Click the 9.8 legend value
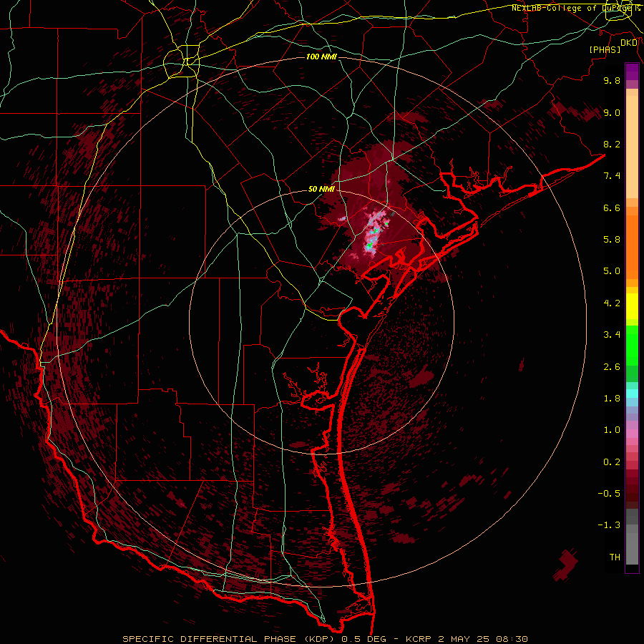The height and width of the screenshot is (644, 644). [x=612, y=80]
